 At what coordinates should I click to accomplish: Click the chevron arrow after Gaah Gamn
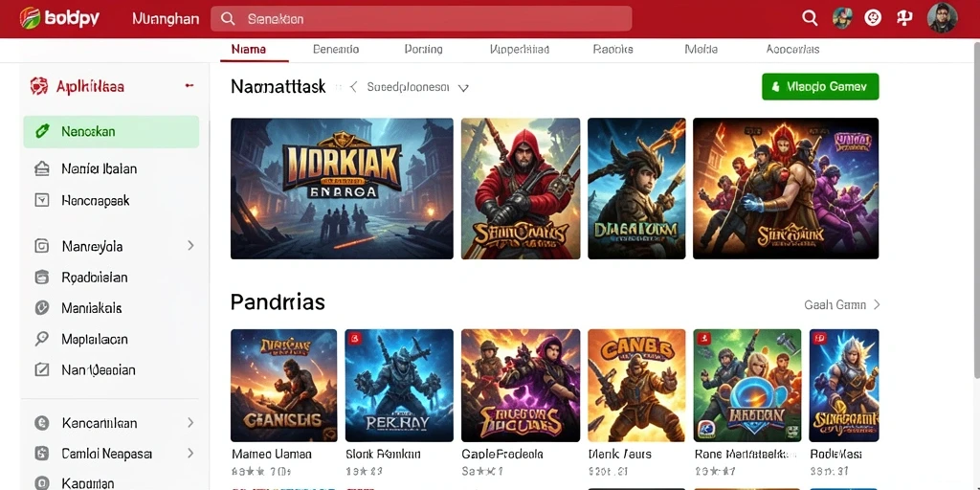(x=877, y=305)
